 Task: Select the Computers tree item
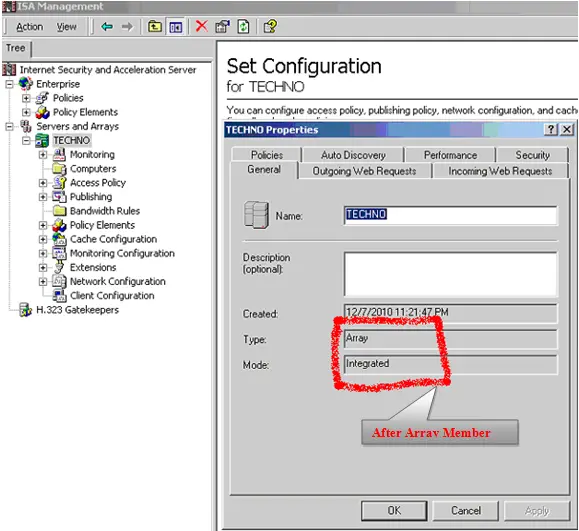(93, 169)
